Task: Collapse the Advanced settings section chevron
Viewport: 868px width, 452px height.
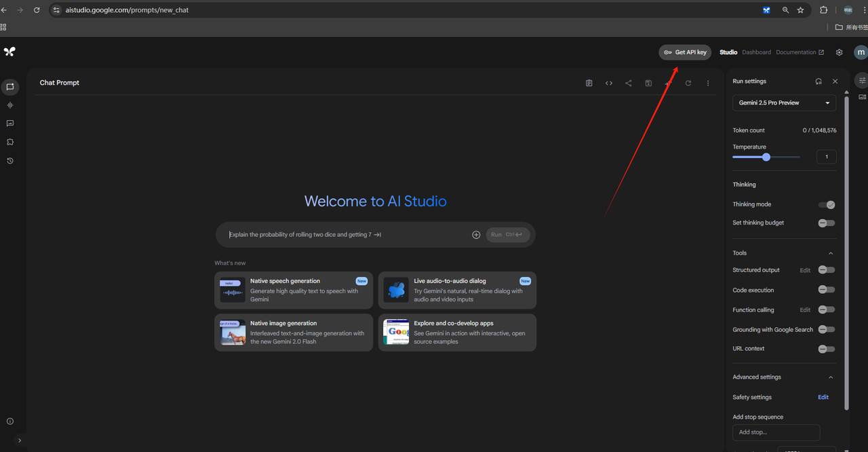Action: pos(831,377)
